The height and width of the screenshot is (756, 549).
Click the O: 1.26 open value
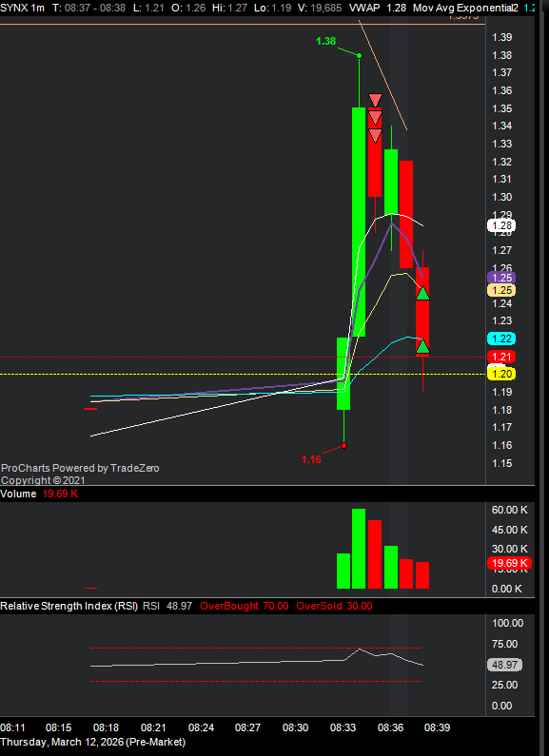tap(189, 8)
